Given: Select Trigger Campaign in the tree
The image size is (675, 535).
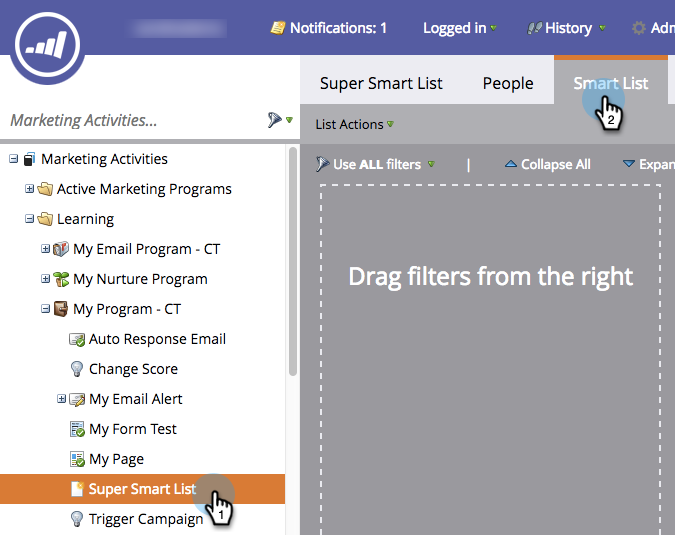Looking at the screenshot, I should pyautogui.click(x=146, y=519).
